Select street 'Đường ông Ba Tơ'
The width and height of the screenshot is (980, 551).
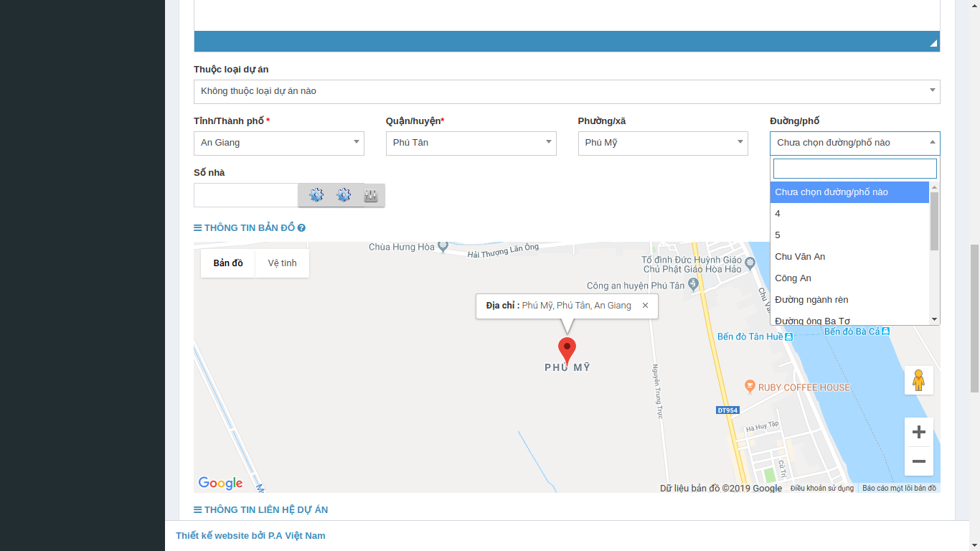(849, 319)
